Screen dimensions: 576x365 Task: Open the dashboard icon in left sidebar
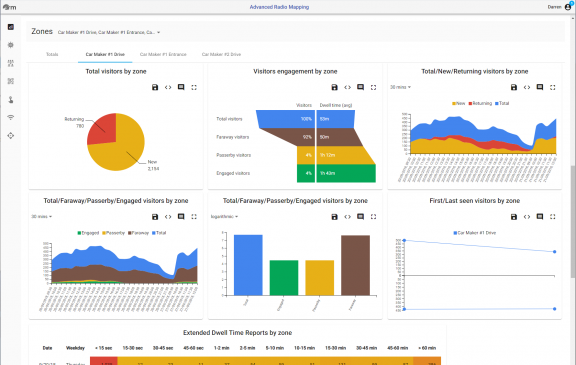[11, 27]
